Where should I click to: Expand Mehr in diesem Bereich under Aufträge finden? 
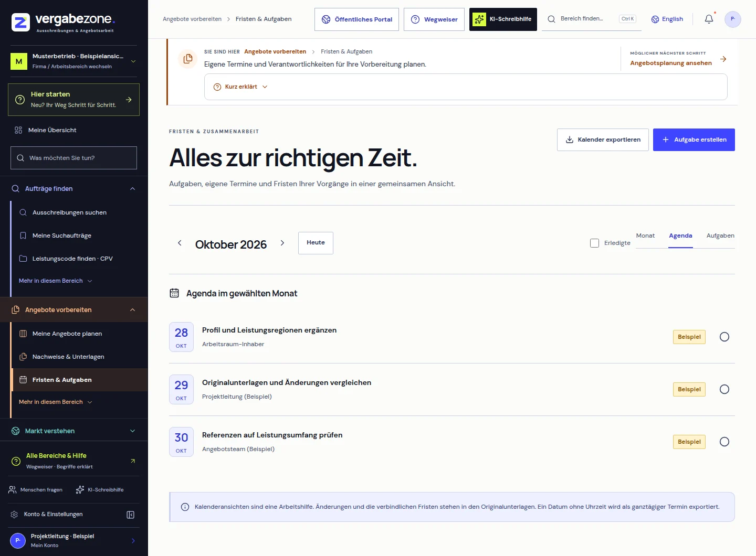point(56,281)
